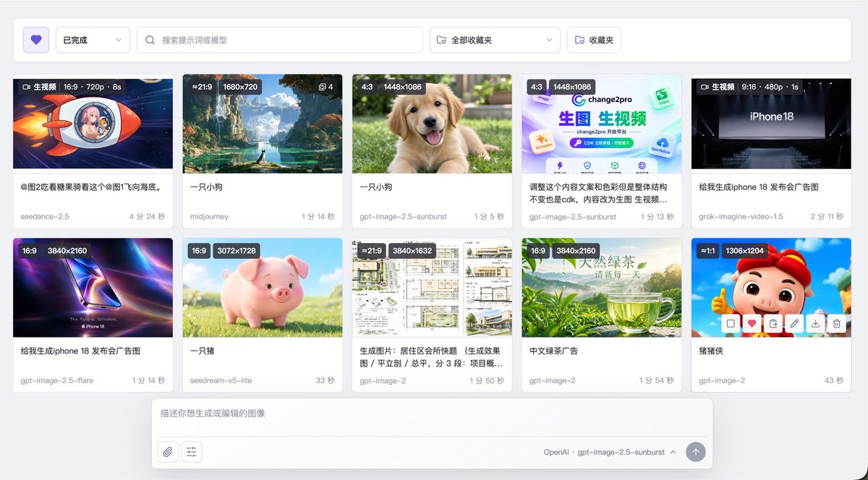The image size is (868, 480).
Task: Open the iPhone 18 neon ad thumbnail
Action: (93, 288)
